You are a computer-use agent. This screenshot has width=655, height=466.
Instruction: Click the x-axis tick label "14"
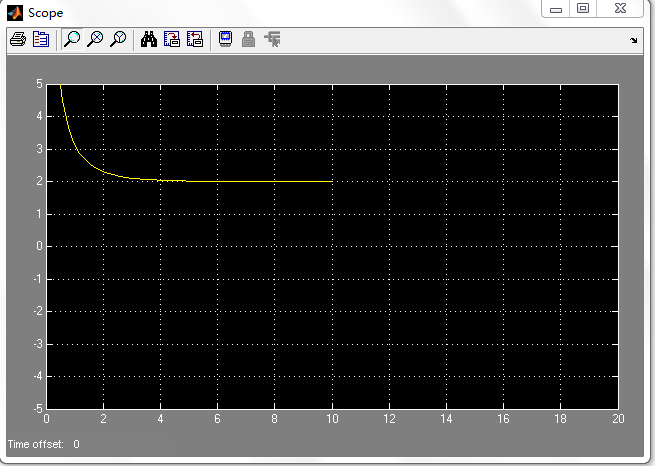point(446,419)
